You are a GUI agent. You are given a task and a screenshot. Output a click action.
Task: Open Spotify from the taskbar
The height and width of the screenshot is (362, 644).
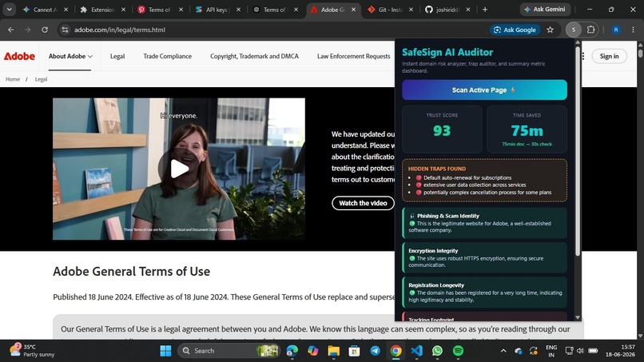pyautogui.click(x=458, y=351)
